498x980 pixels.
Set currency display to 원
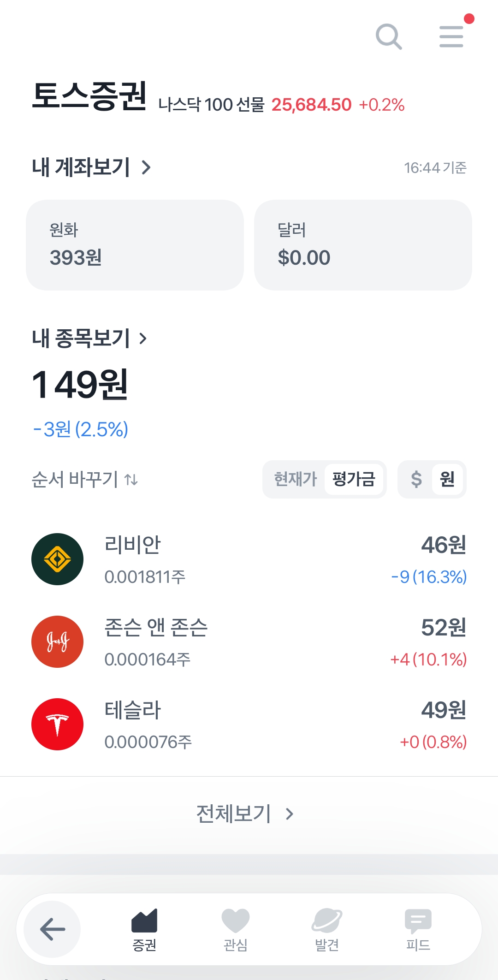pyautogui.click(x=447, y=479)
